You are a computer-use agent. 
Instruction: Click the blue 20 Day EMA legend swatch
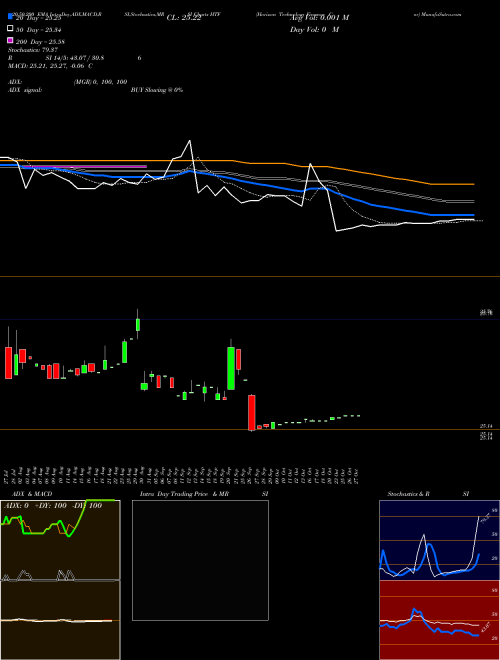pyautogui.click(x=11, y=17)
